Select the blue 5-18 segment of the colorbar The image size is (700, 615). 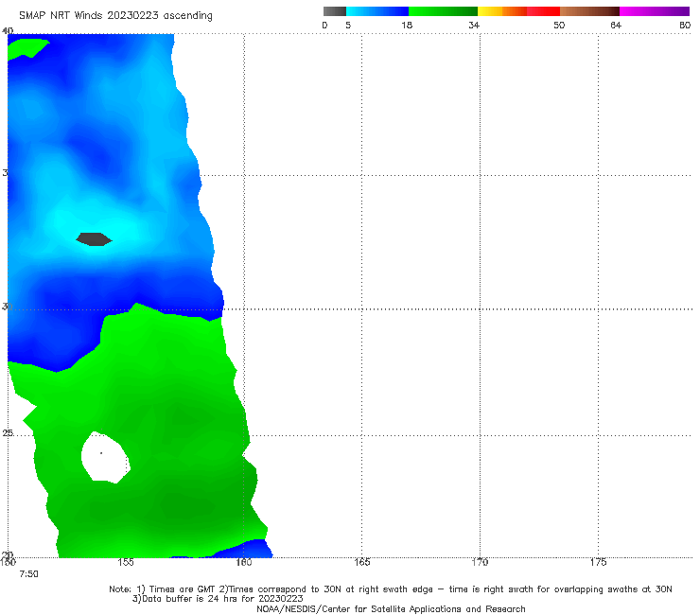(x=377, y=11)
